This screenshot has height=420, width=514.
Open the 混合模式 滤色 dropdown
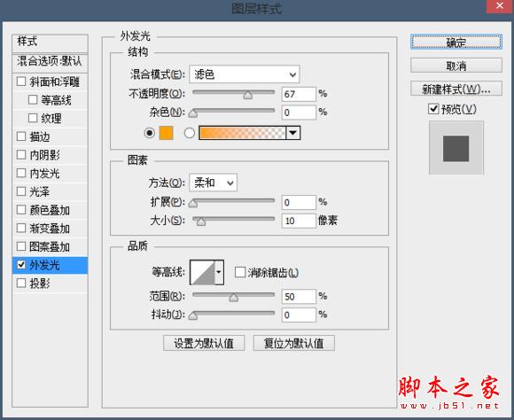[245, 74]
